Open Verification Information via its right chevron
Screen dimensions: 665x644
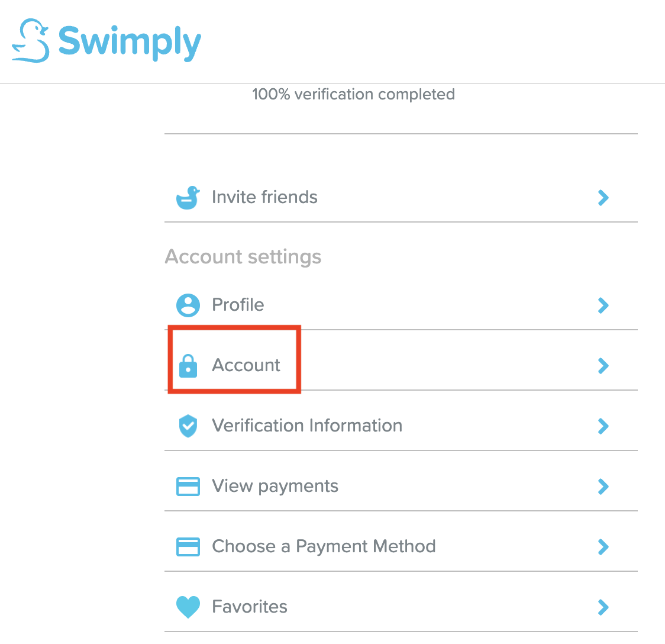pyautogui.click(x=603, y=426)
